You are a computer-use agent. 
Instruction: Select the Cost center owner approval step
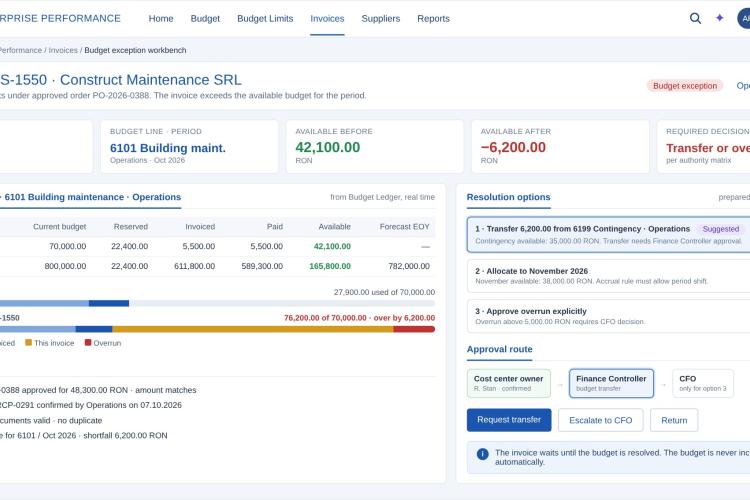[x=509, y=383]
